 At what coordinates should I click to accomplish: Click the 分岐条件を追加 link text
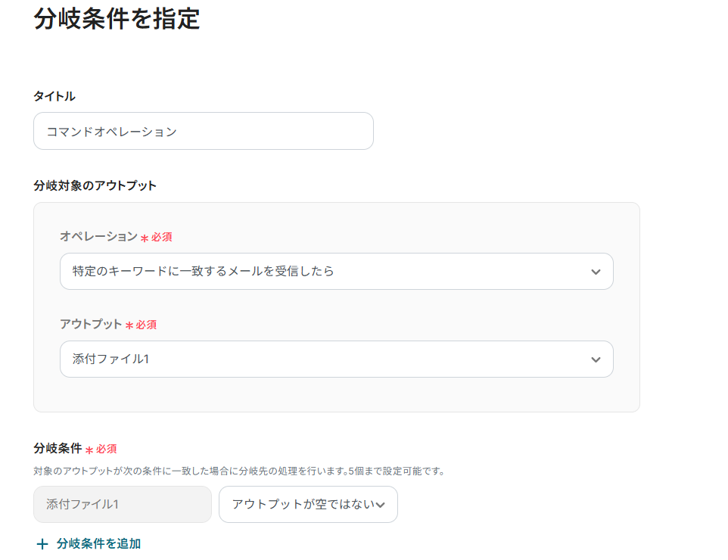[98, 544]
